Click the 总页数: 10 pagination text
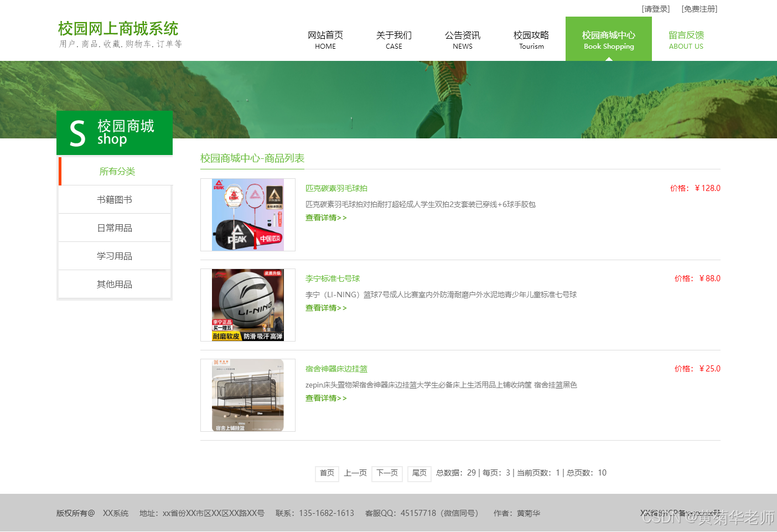777x532 pixels. [587, 473]
